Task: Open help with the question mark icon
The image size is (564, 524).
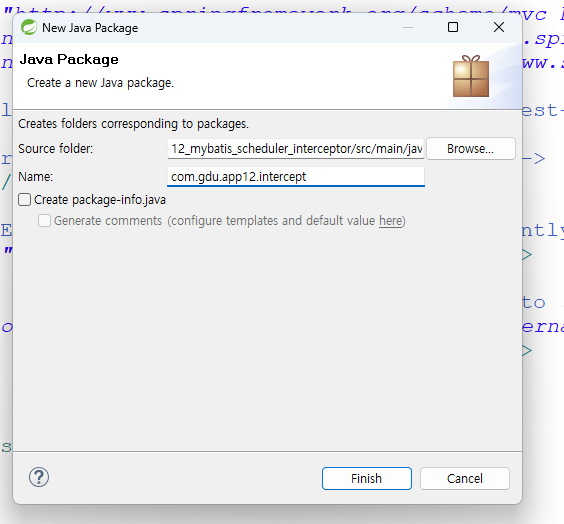Action: pos(39,477)
